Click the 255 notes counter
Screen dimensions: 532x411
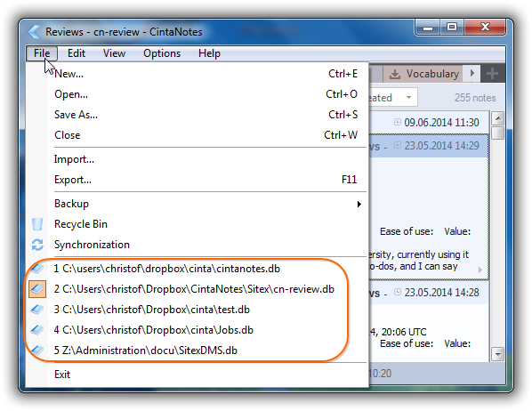tap(475, 98)
